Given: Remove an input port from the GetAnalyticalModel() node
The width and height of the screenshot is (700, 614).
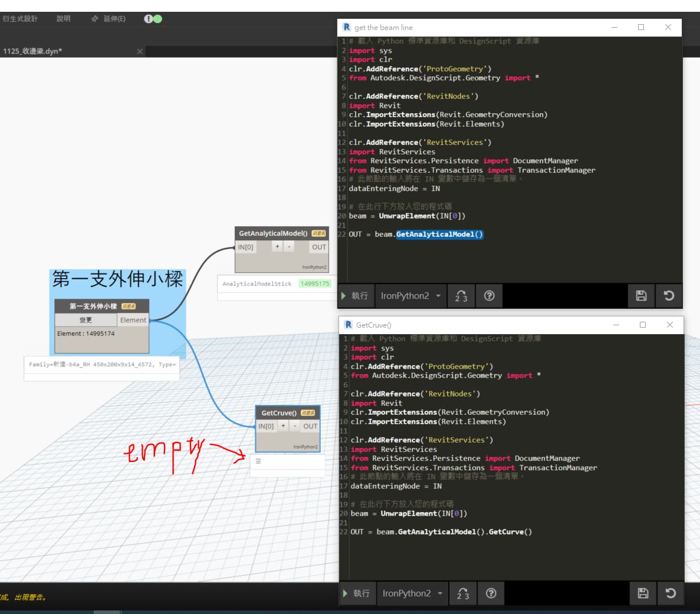Looking at the screenshot, I should pos(289,246).
